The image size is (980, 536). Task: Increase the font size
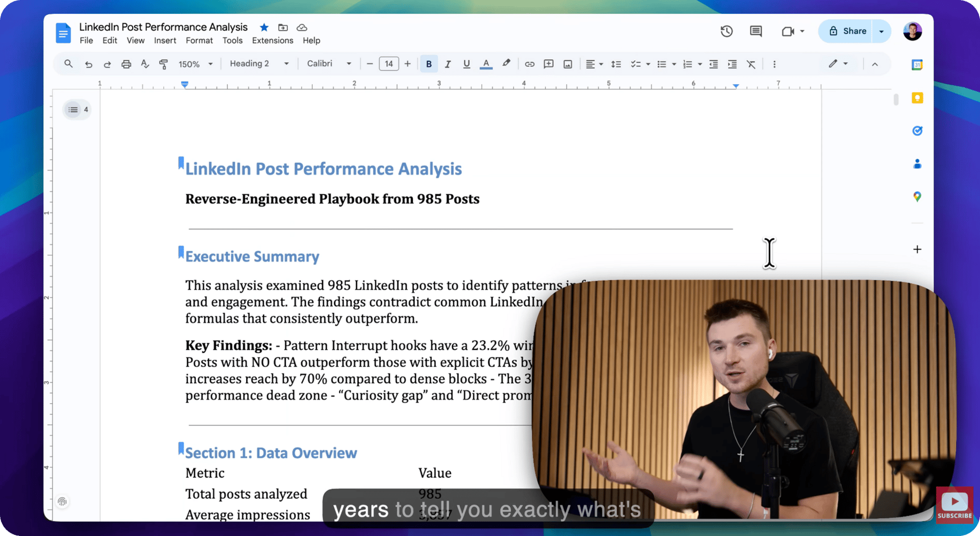(407, 64)
